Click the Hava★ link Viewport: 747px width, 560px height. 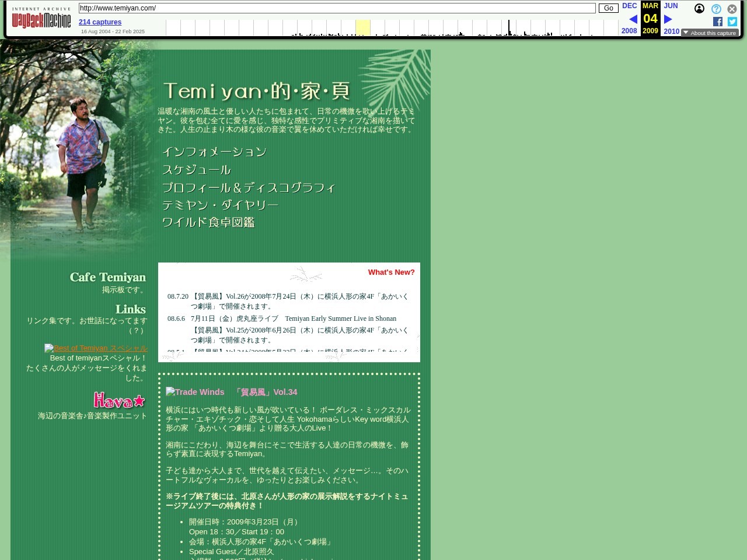118,401
